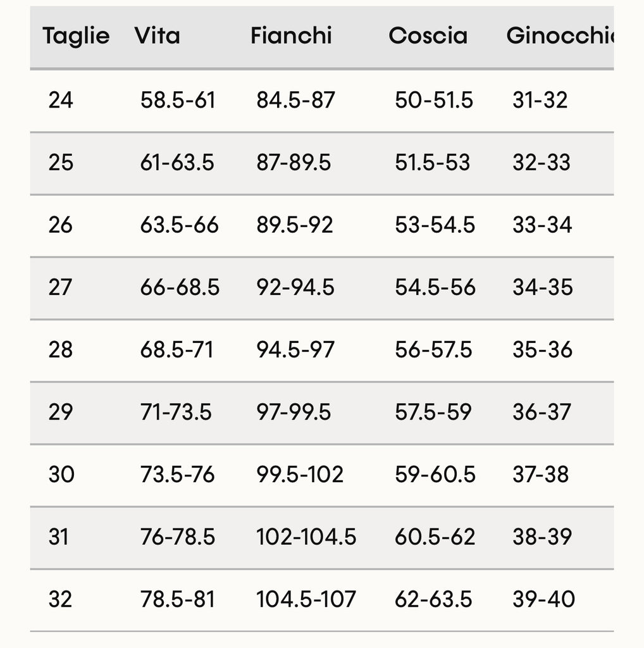Click the Fianchi cell 89.5-92

pyautogui.click(x=294, y=225)
